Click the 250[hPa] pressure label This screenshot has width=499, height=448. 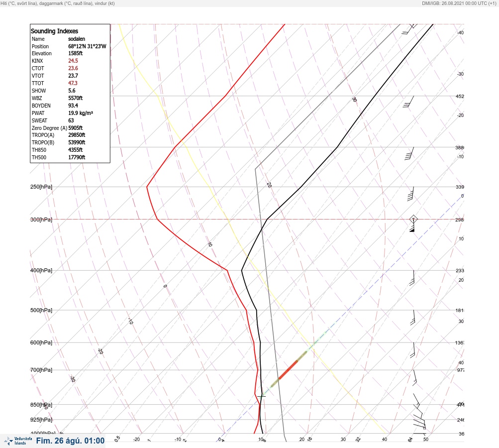click(41, 187)
